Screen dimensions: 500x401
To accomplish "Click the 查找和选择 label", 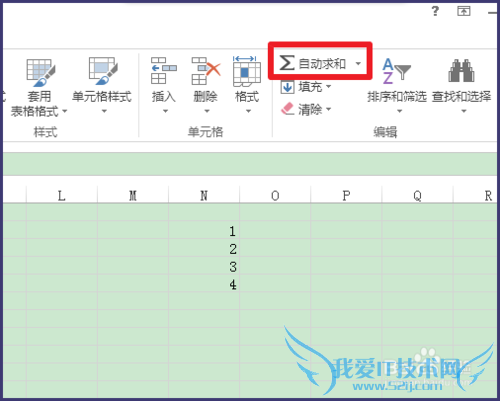I will click(462, 97).
